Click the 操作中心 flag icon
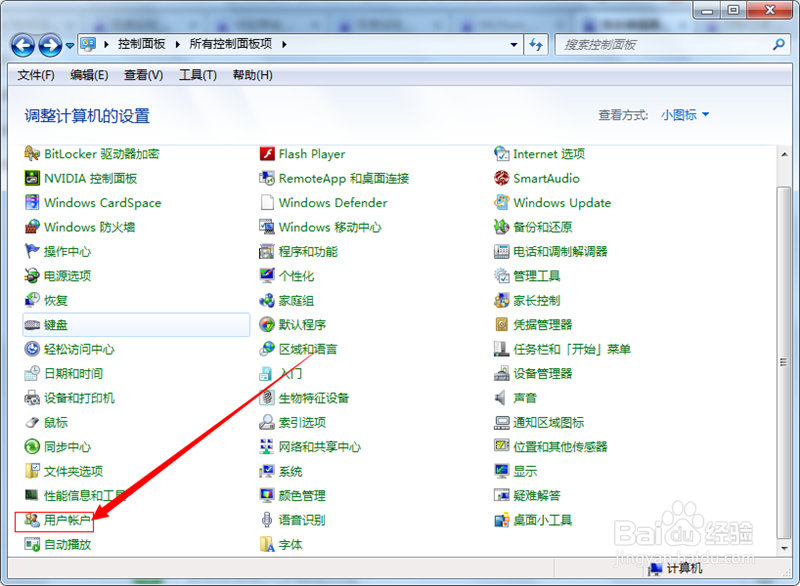 [x=32, y=251]
